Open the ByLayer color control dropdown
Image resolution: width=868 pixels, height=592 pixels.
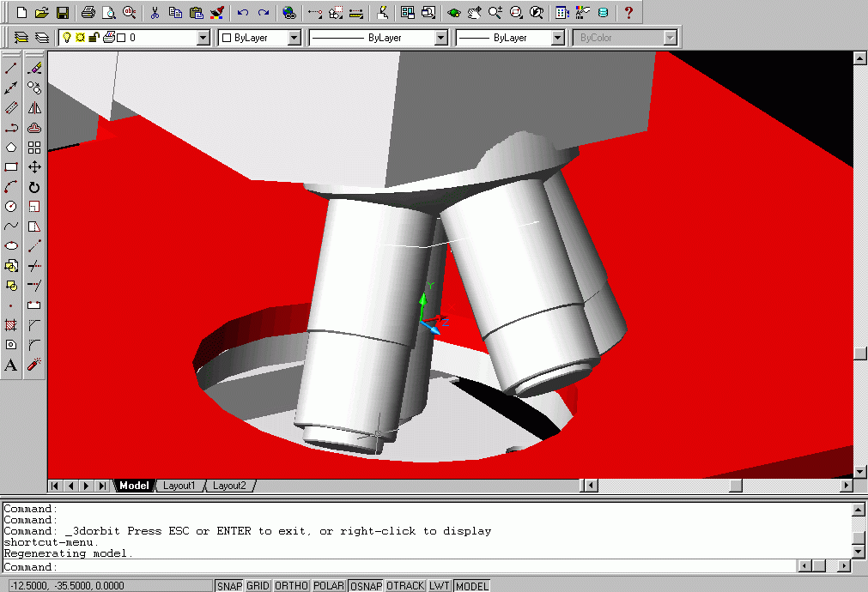click(x=294, y=38)
